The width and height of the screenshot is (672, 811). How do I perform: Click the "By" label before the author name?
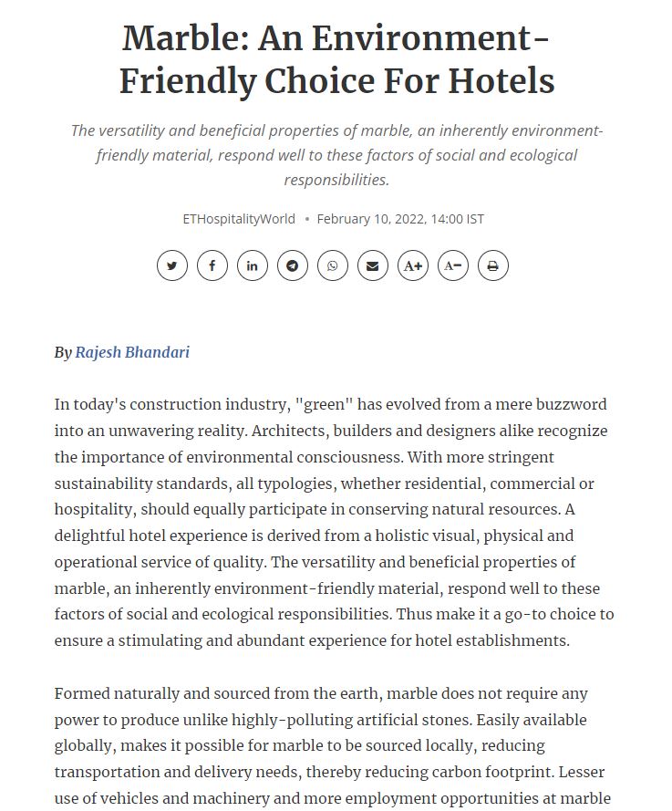pyautogui.click(x=63, y=353)
